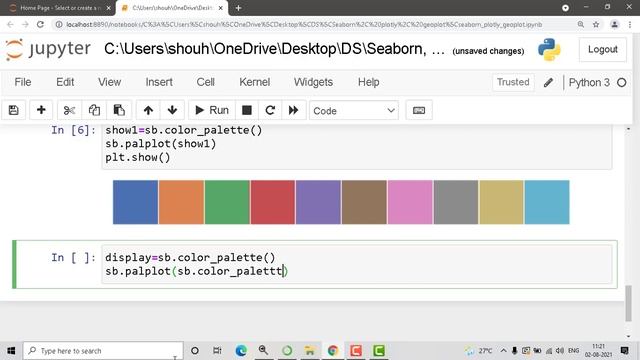Image resolution: width=640 pixels, height=360 pixels.
Task: Close the seaborn notebook browser tab
Action: coord(220,8)
